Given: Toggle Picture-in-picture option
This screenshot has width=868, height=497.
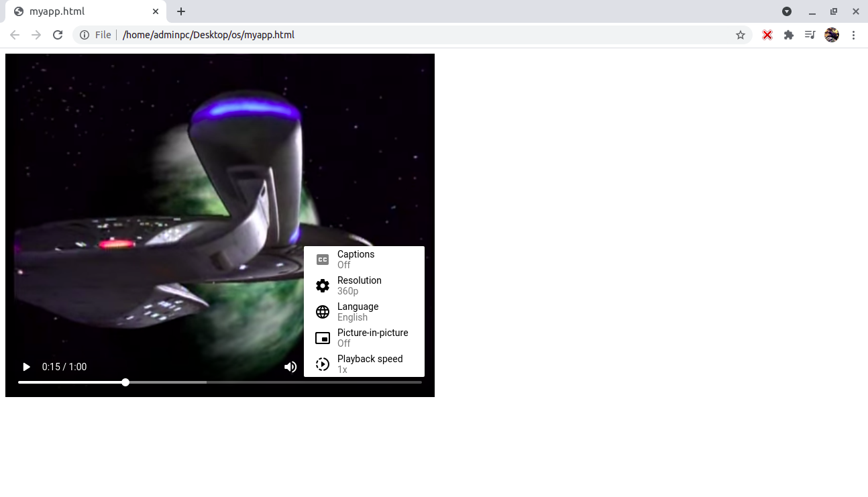Looking at the screenshot, I should click(364, 338).
